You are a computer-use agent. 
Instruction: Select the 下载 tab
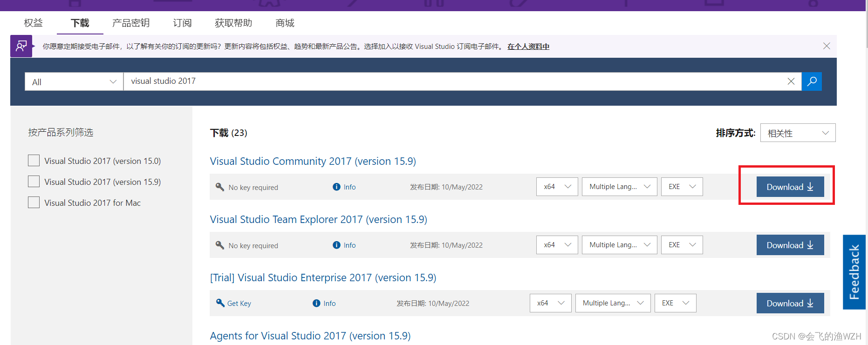coord(80,23)
